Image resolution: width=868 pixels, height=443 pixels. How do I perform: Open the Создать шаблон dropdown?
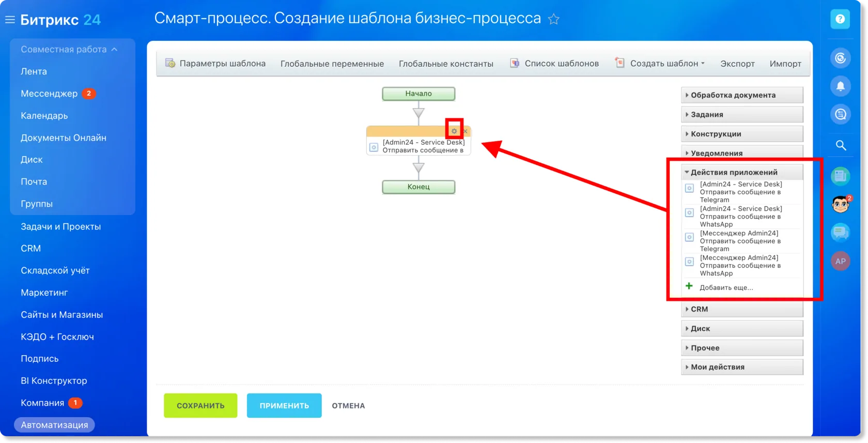pyautogui.click(x=660, y=64)
